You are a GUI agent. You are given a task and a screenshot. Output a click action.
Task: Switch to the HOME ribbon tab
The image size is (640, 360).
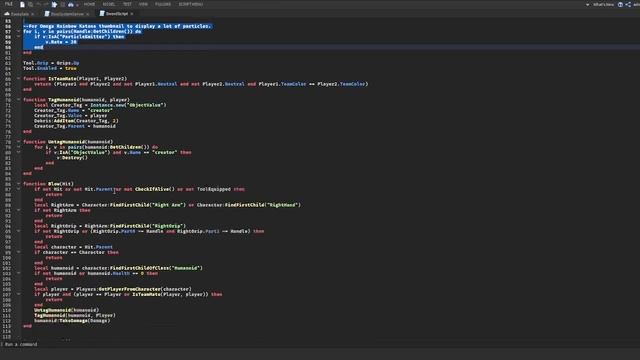89,4
